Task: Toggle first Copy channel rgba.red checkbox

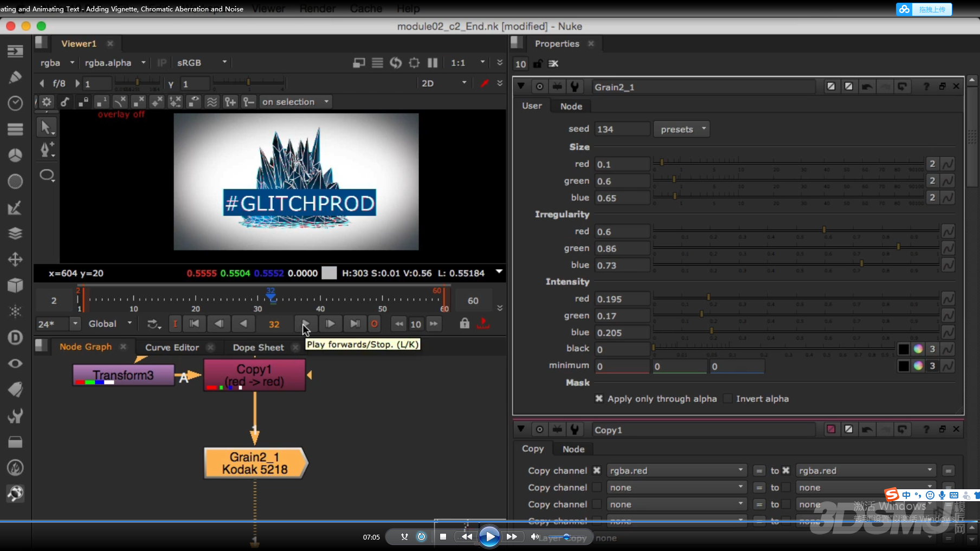Action: (597, 470)
